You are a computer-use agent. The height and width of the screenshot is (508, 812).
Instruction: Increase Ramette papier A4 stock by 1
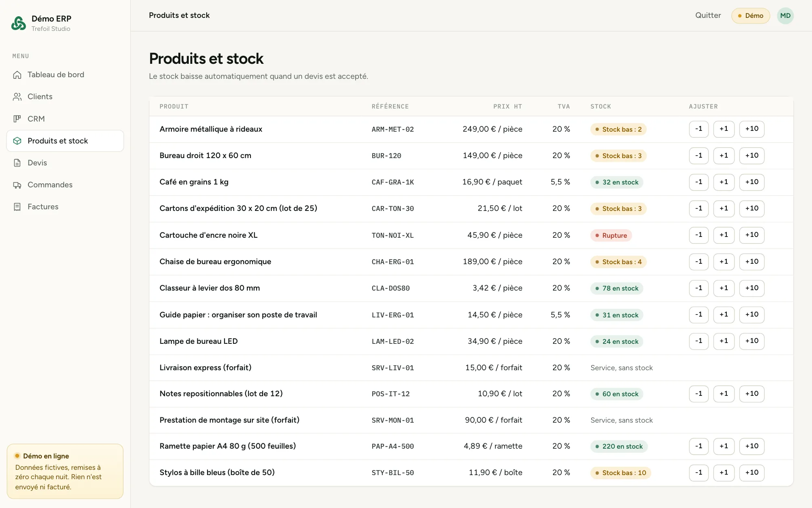724,446
